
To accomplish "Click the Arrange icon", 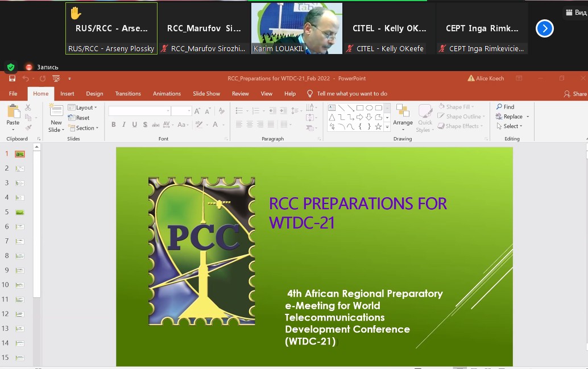I will coord(403,111).
